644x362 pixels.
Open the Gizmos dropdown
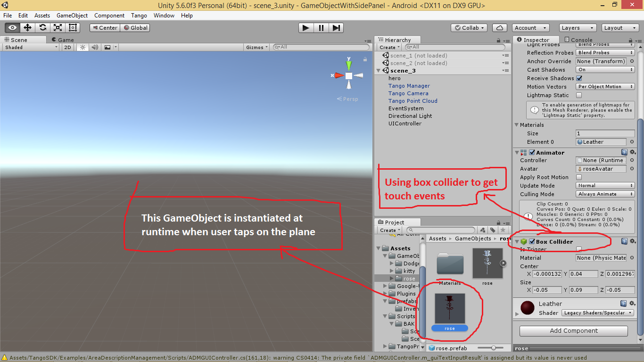tap(257, 47)
